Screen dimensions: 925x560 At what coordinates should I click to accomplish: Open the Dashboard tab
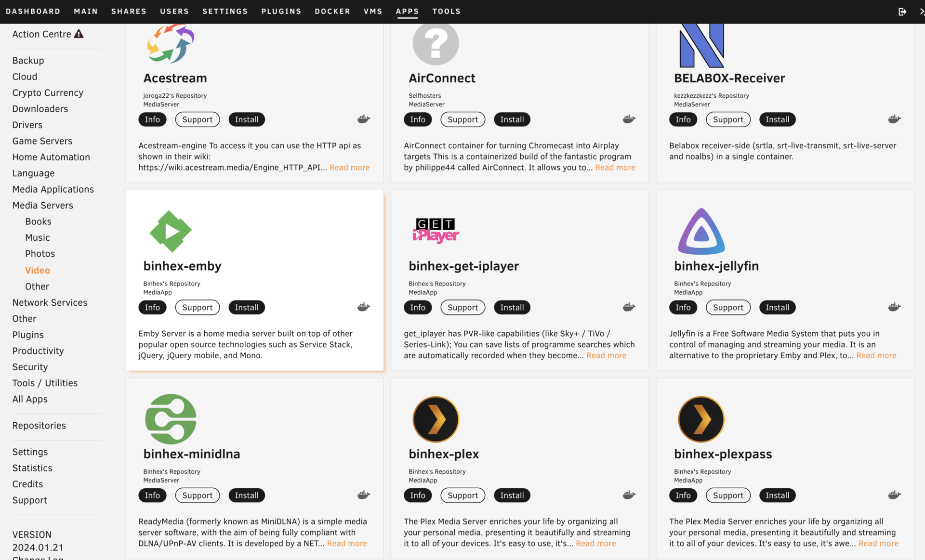coord(33,11)
